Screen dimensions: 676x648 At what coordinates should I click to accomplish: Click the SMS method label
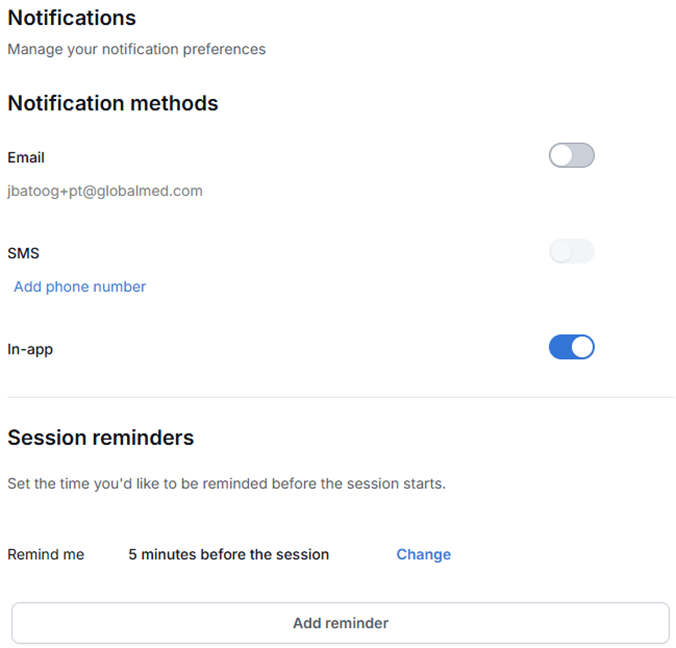23,254
